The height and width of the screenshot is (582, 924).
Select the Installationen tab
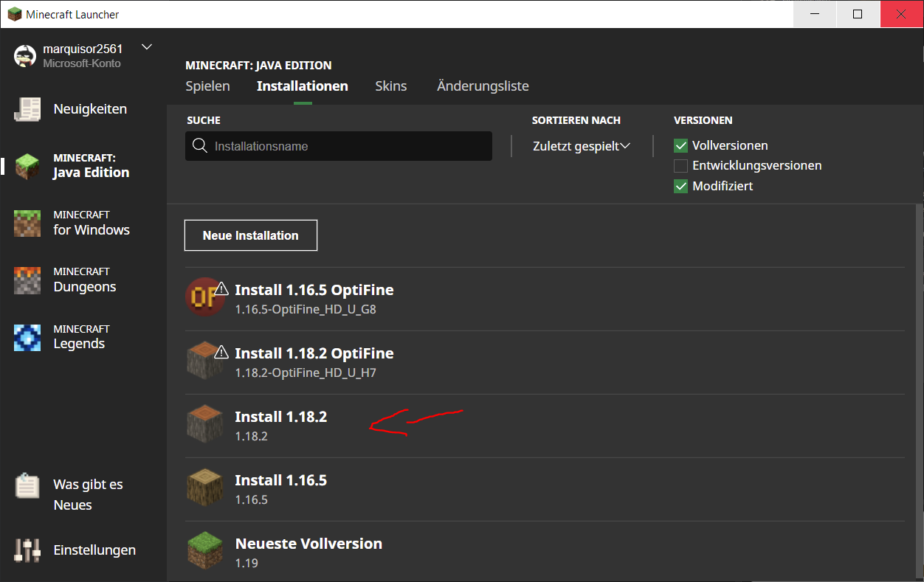tap(303, 86)
